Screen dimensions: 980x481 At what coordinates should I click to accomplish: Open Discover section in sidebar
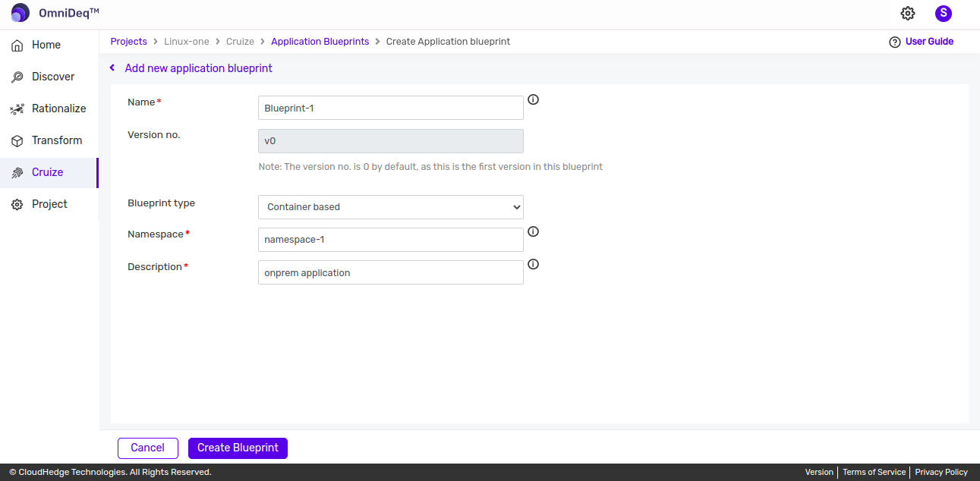[x=49, y=77]
